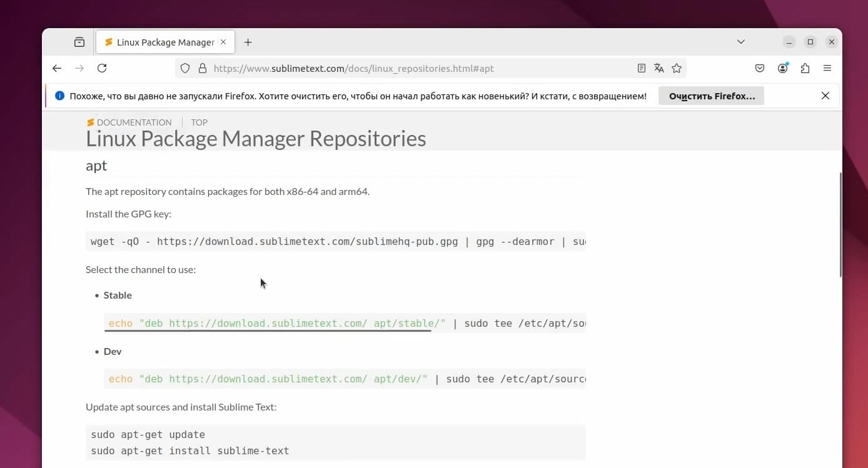The width and height of the screenshot is (868, 468).
Task: Click 'Install the GPG key:' text
Action: click(x=128, y=214)
